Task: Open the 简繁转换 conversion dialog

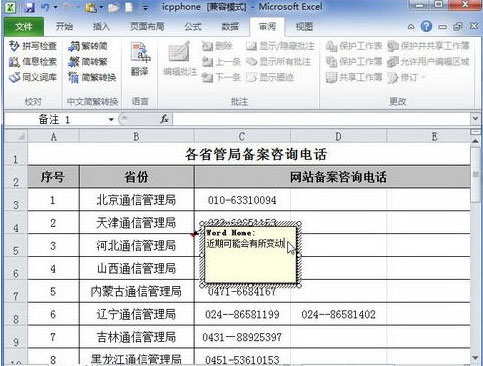Action: coord(92,77)
